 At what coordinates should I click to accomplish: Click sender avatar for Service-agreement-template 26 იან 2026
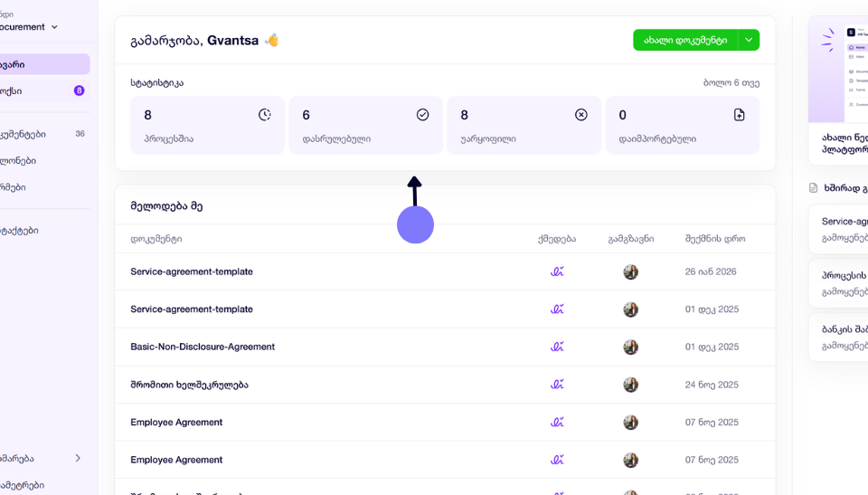pyautogui.click(x=630, y=271)
